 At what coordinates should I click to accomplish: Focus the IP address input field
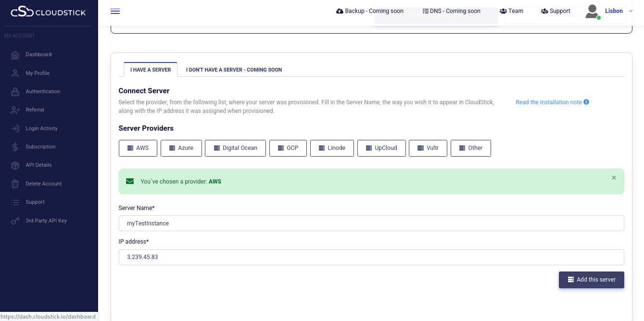[x=371, y=257]
